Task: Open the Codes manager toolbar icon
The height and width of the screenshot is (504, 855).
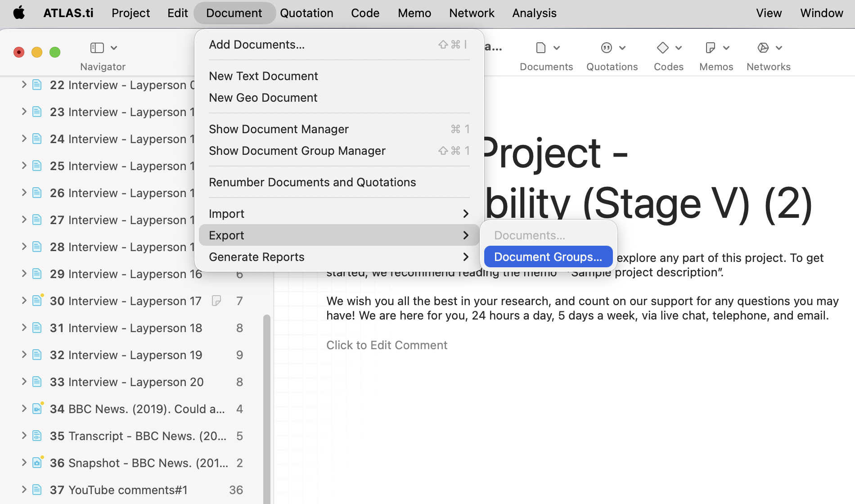Action: click(x=663, y=48)
